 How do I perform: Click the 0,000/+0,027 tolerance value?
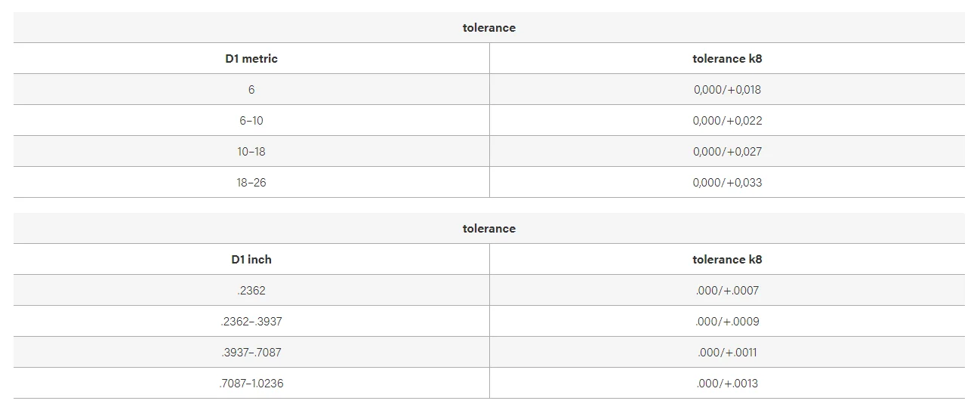(727, 151)
